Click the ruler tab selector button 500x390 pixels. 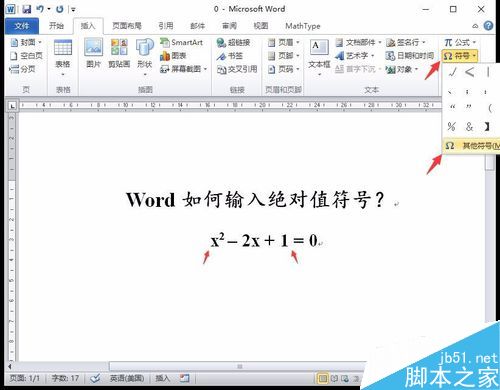[x=12, y=106]
